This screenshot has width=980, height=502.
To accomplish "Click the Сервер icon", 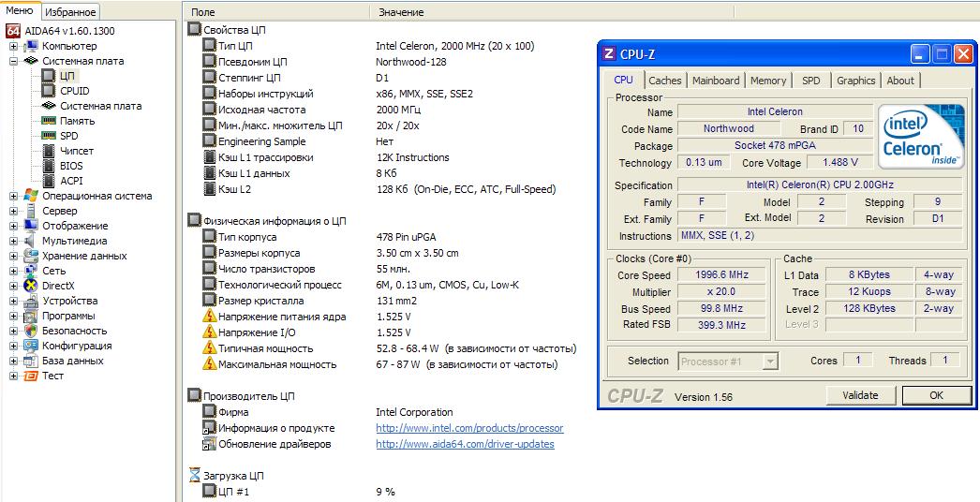I will click(31, 211).
